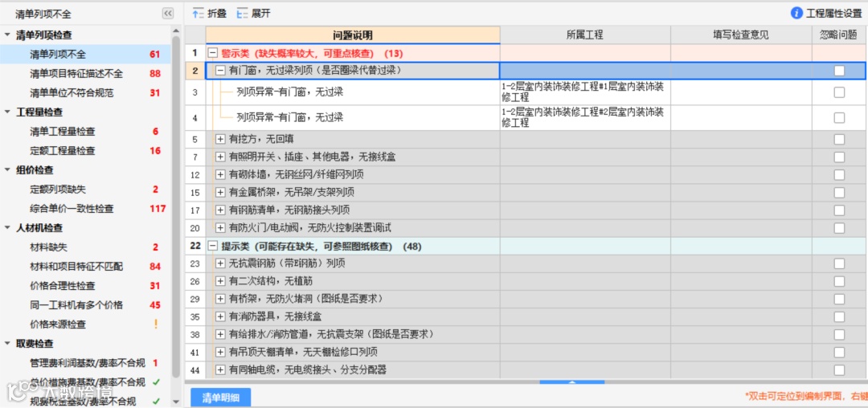This screenshot has height=408, width=868.
Task: Tick ignore checkbox for 有门窗，无过梁列项 row
Action: [x=839, y=70]
